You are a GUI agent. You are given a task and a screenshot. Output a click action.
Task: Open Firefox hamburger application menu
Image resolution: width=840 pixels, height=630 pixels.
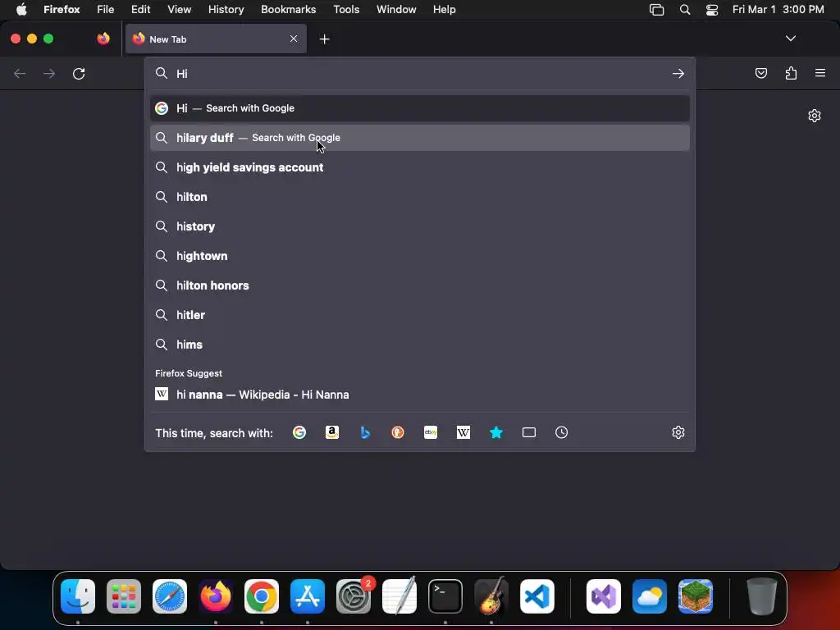click(820, 73)
